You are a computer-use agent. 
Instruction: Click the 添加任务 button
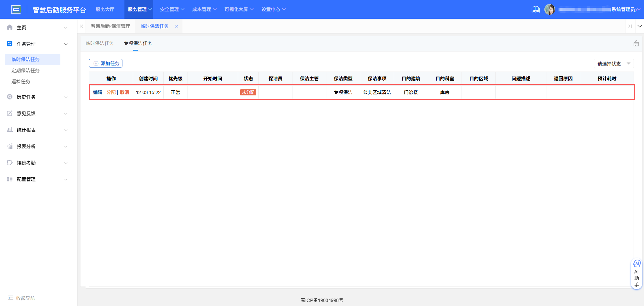pyautogui.click(x=105, y=63)
